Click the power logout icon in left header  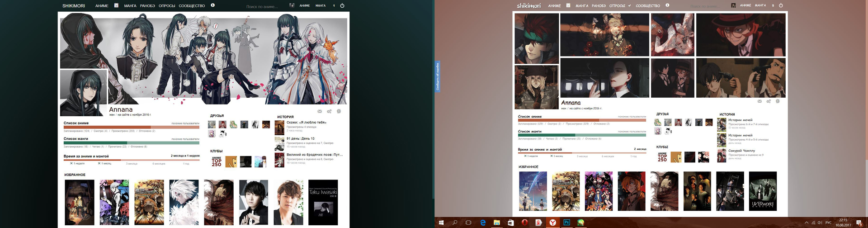click(342, 5)
